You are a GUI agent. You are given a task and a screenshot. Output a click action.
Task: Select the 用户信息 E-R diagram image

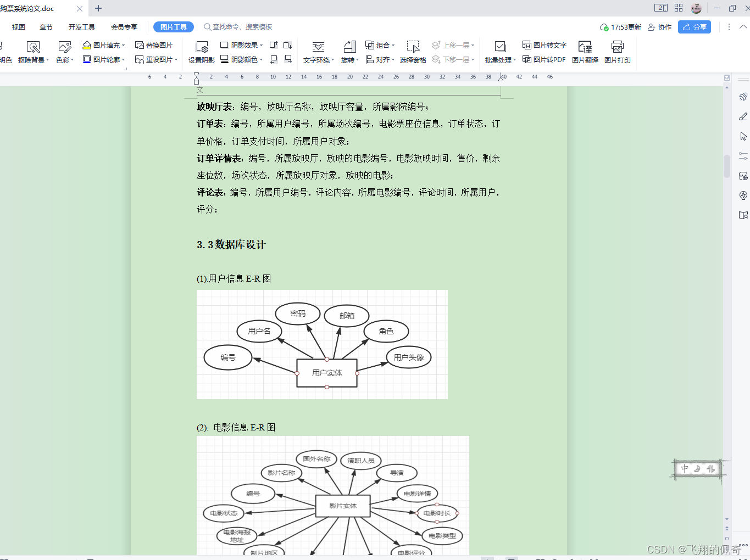(322, 344)
